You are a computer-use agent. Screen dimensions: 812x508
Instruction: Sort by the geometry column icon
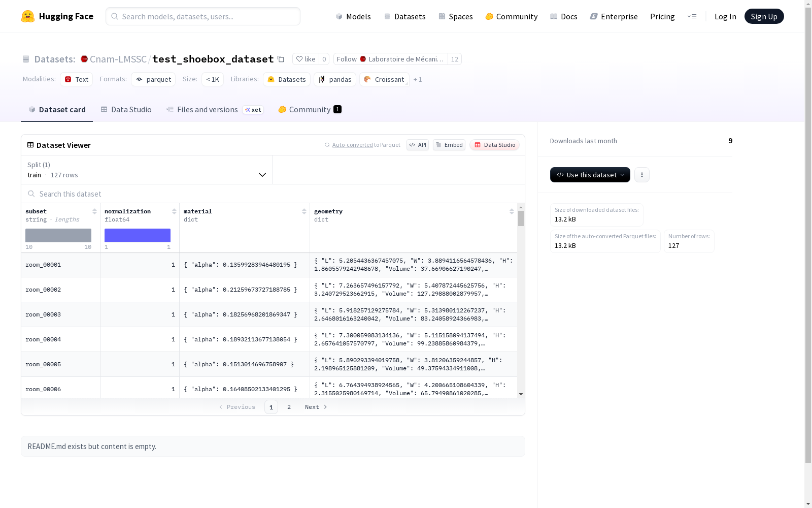point(512,211)
